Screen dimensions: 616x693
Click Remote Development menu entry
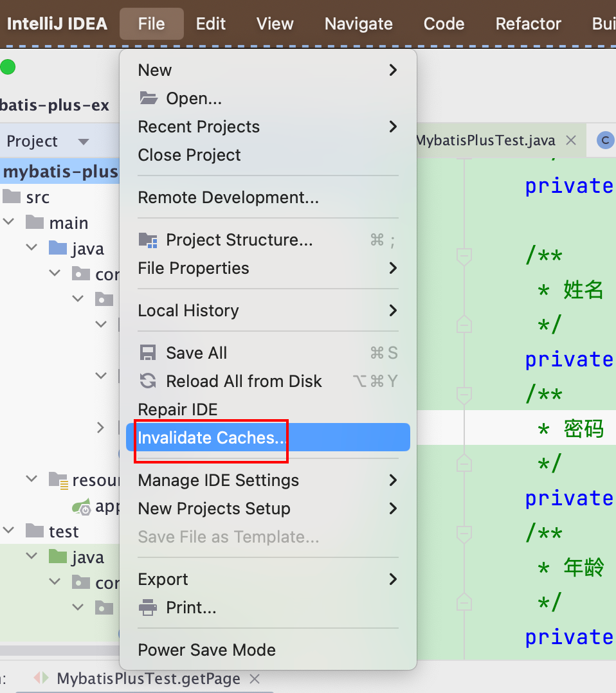point(228,197)
